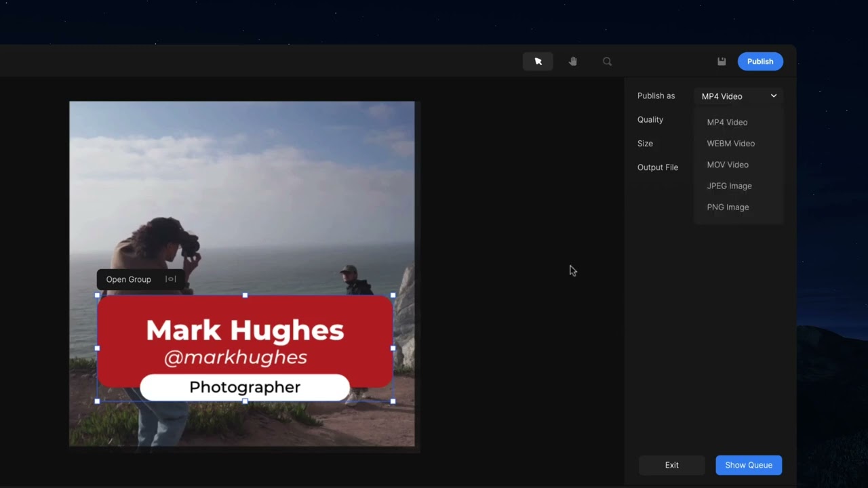Choose PNG Image export option
This screenshot has width=868, height=488.
pos(728,207)
